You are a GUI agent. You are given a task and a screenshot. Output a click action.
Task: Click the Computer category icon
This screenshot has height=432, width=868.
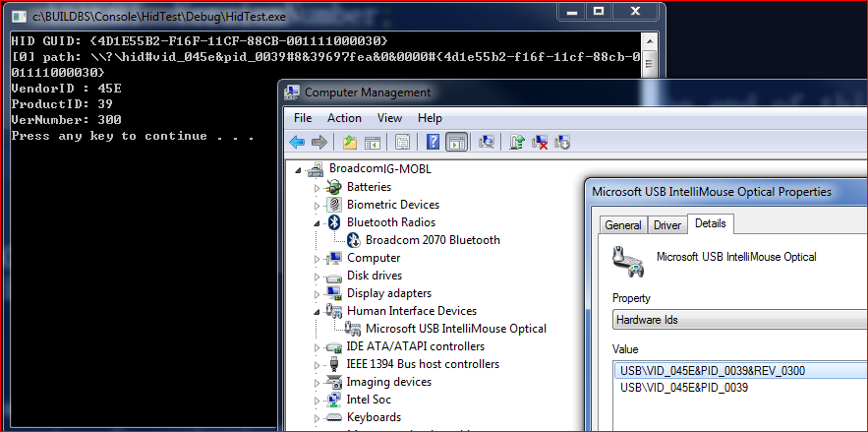(x=334, y=258)
